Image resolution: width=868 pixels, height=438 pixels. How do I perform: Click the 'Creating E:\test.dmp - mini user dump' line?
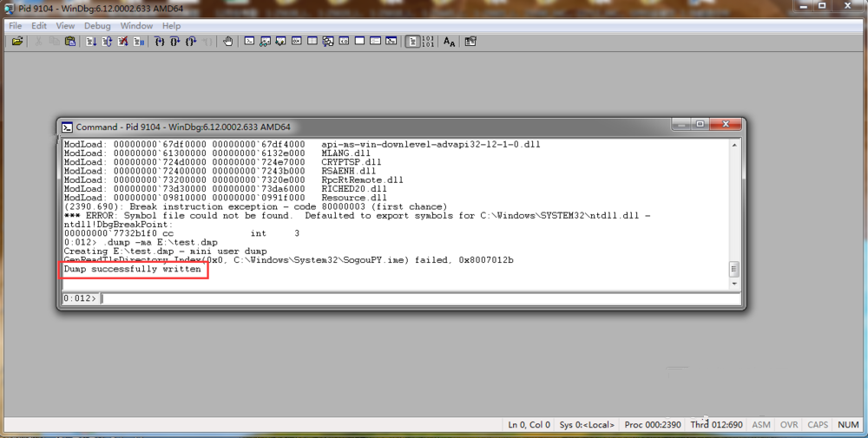pyautogui.click(x=165, y=251)
